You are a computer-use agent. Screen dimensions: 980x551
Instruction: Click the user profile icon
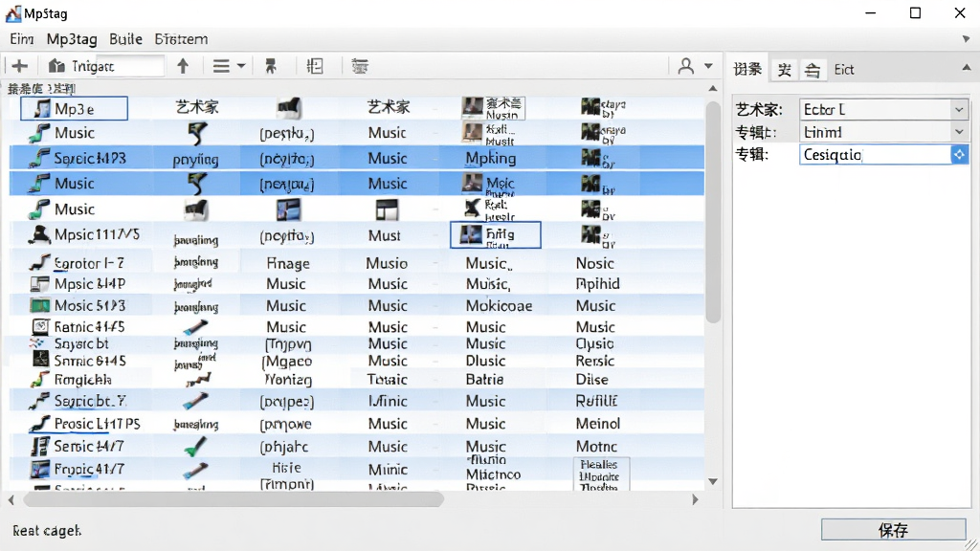click(685, 66)
